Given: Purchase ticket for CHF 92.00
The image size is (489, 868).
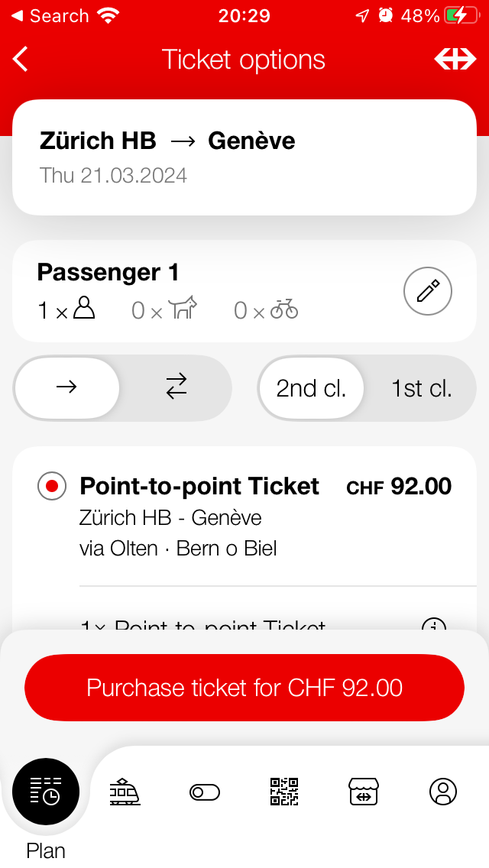Looking at the screenshot, I should (x=244, y=688).
